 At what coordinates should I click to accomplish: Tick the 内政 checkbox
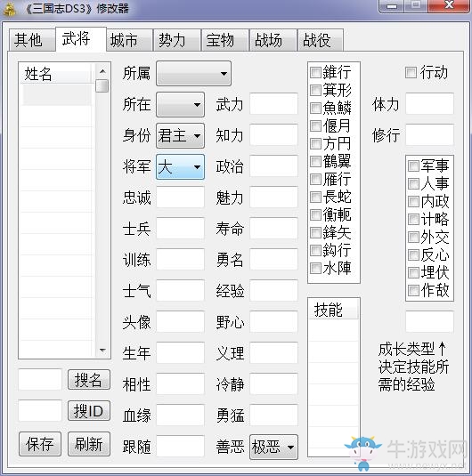[413, 202]
